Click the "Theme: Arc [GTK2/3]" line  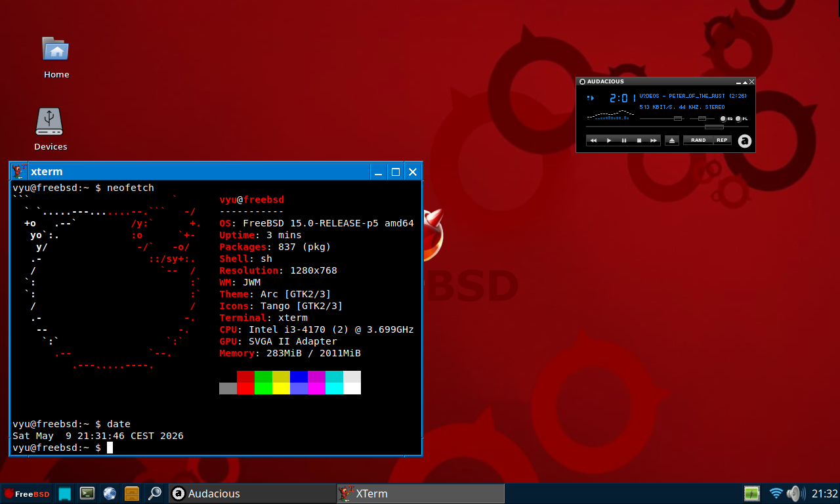coord(275,294)
